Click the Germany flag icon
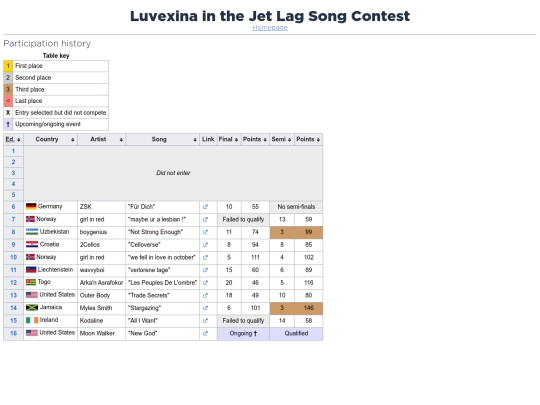 point(31,207)
